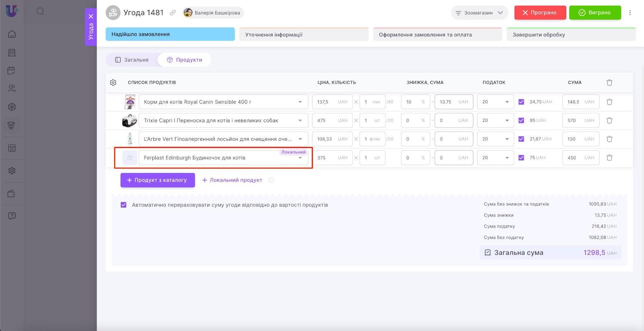
Task: Select the Уточнення інформації stage
Action: pos(303,35)
